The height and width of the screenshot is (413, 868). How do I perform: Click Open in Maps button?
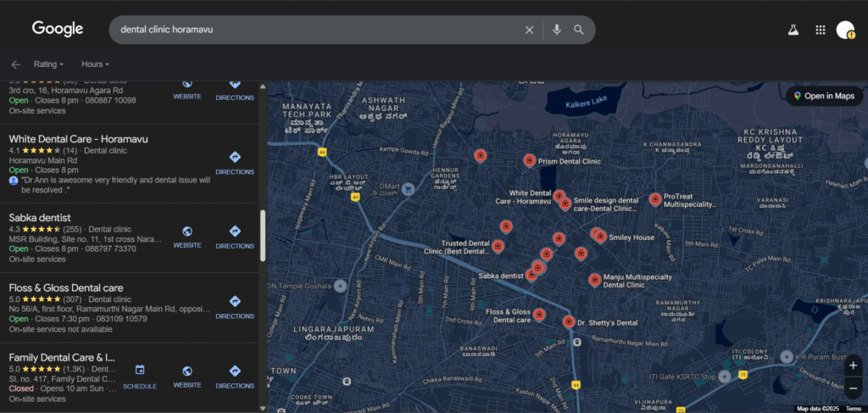coord(823,96)
